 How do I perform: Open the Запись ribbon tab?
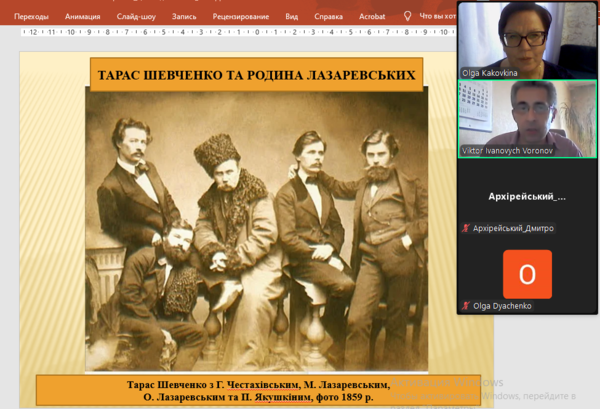(x=184, y=16)
